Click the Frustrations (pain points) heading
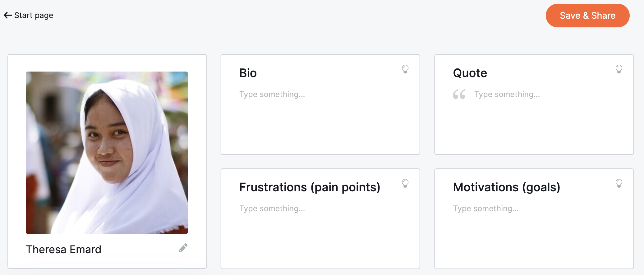 point(310,187)
